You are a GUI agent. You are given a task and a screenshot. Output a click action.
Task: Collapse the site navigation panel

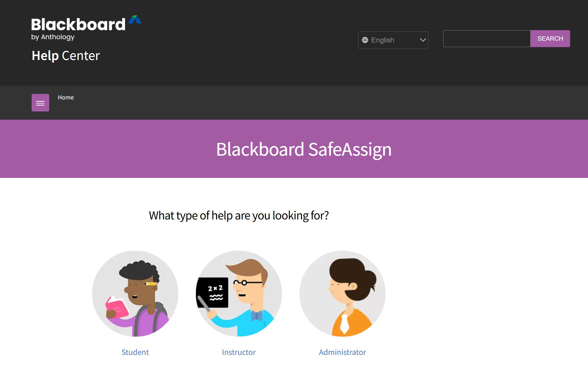click(40, 103)
